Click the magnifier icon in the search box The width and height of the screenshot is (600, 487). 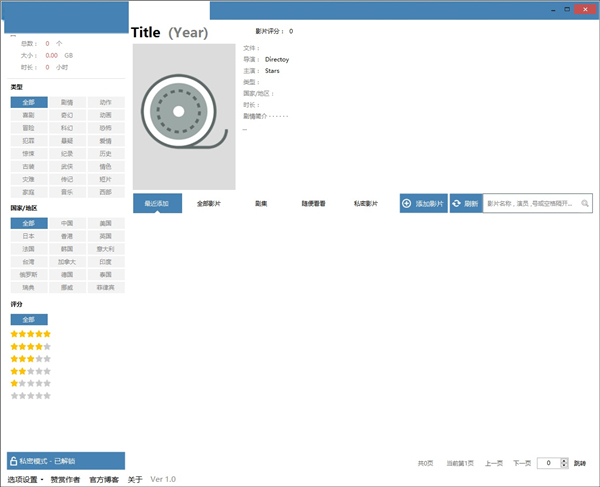[x=585, y=204]
